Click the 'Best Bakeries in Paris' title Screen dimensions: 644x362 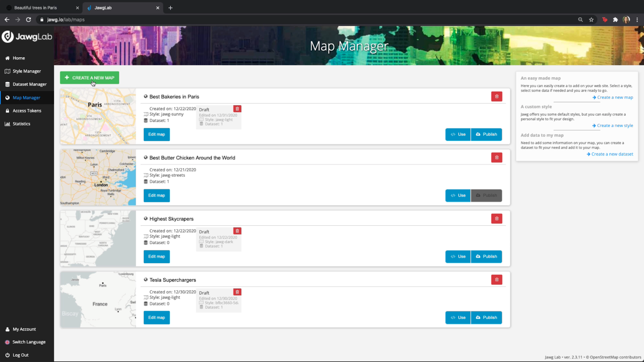point(174,97)
